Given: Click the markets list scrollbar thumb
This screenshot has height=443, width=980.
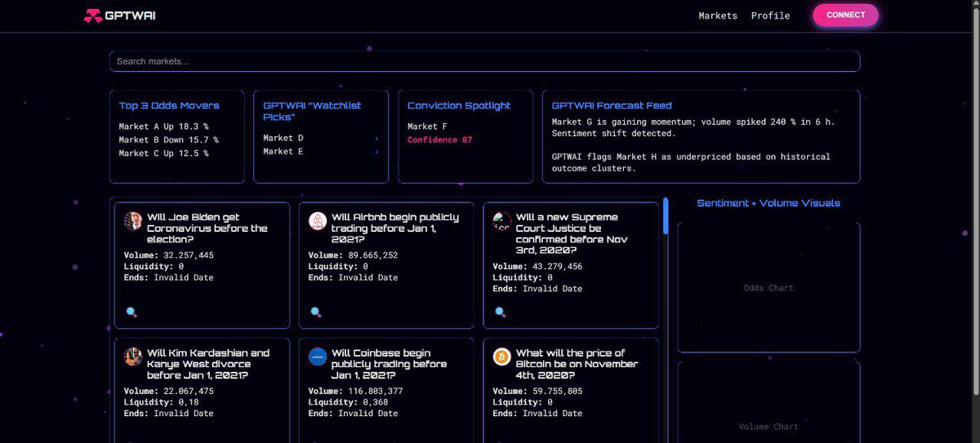Looking at the screenshot, I should click(x=666, y=215).
